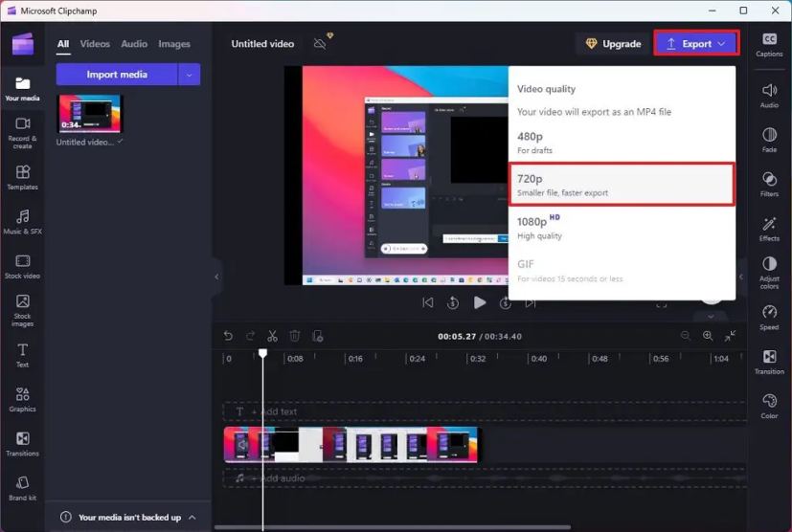Open Record & create panel
Viewport: 792px width, 532px height.
click(22, 133)
